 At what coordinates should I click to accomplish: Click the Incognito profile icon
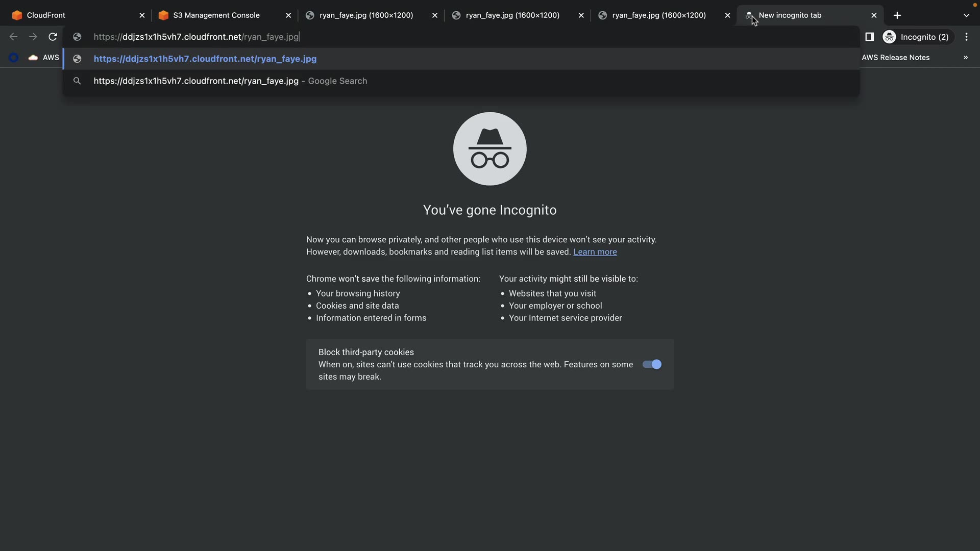(x=890, y=37)
